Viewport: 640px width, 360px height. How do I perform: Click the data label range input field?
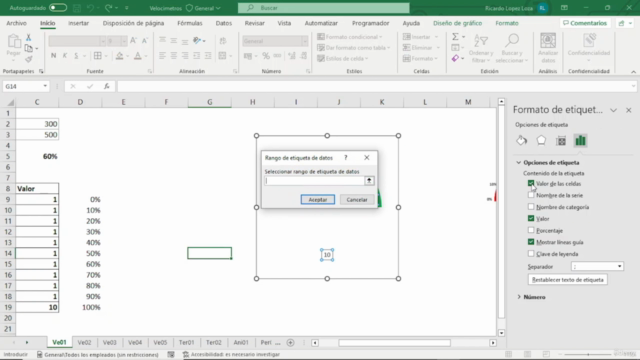tap(314, 180)
